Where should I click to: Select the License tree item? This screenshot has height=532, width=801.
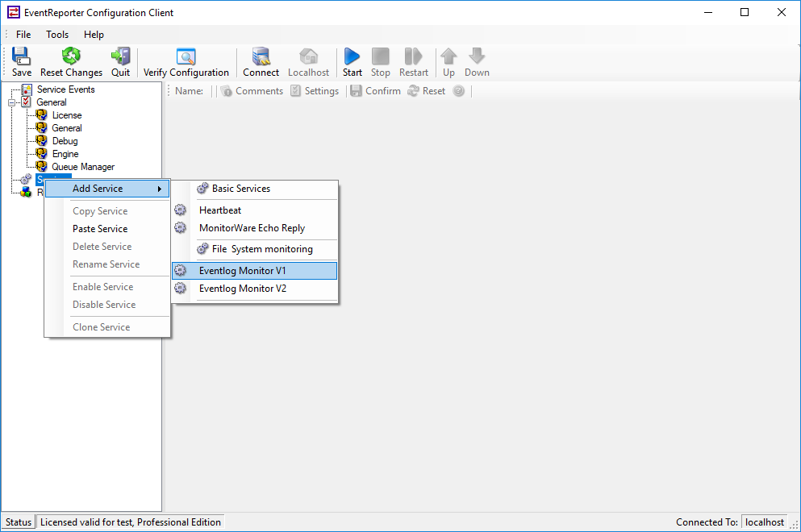pos(67,115)
